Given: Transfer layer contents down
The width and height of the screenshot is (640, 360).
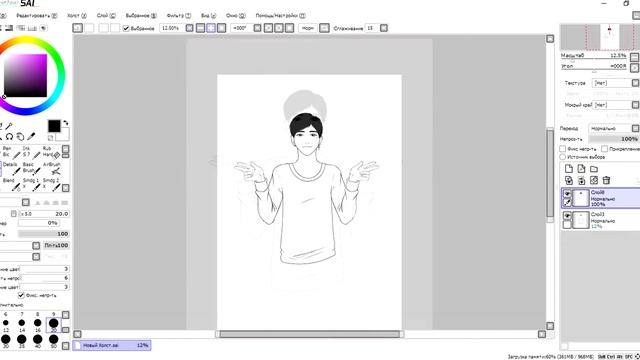Looking at the screenshot, I should pos(569,180).
